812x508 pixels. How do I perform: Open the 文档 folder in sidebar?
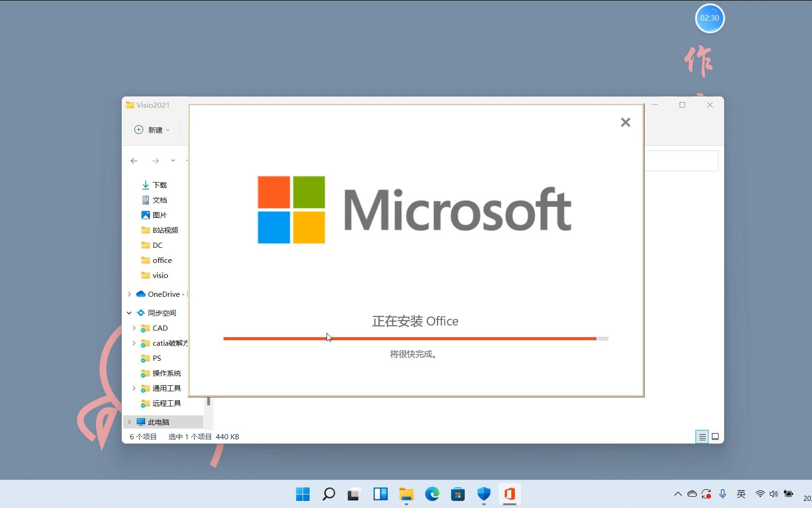(154, 200)
